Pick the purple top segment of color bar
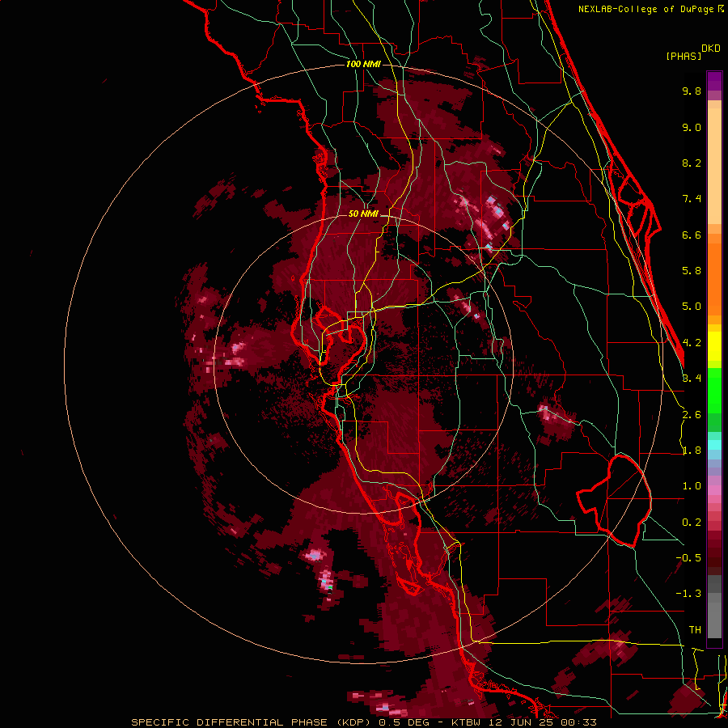This screenshot has width=728, height=728. pos(714,81)
